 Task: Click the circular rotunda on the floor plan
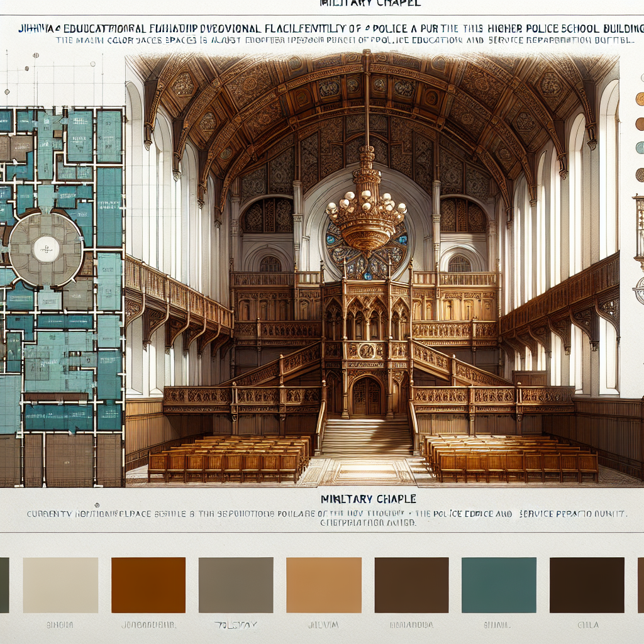point(46,248)
